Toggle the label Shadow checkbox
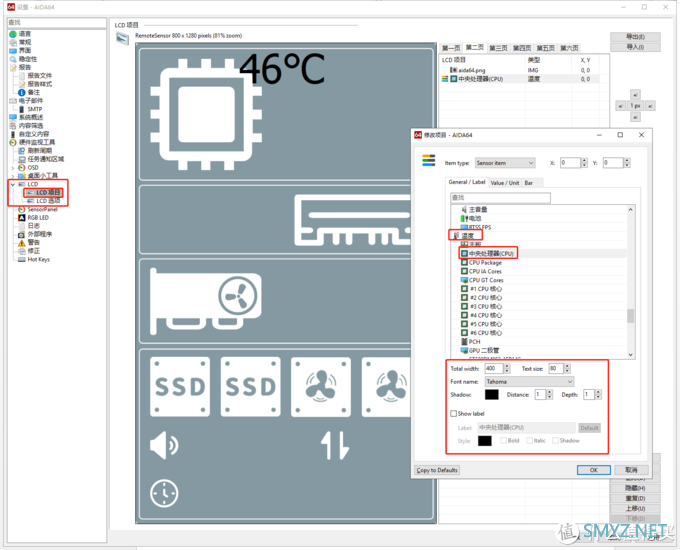 pos(555,441)
